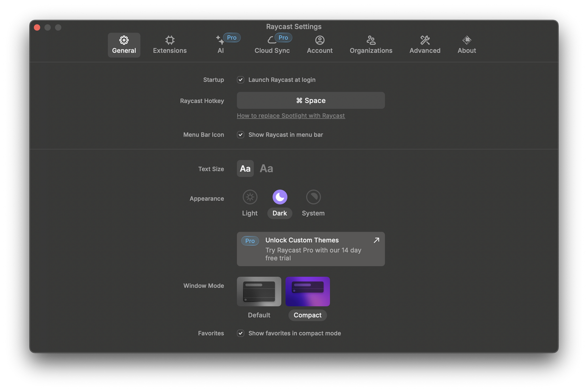Viewport: 588px width, 392px height.
Task: Switch to the Organizations tab
Action: coord(371,45)
